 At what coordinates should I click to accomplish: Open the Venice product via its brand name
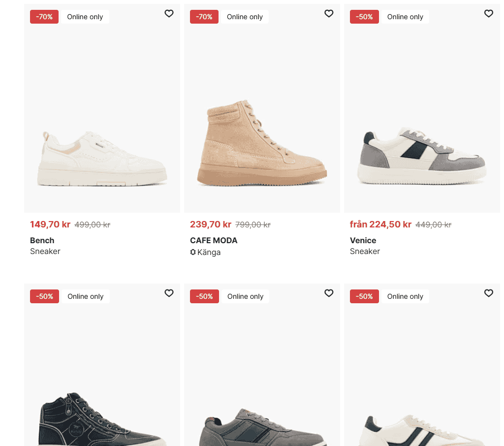pyautogui.click(x=362, y=240)
